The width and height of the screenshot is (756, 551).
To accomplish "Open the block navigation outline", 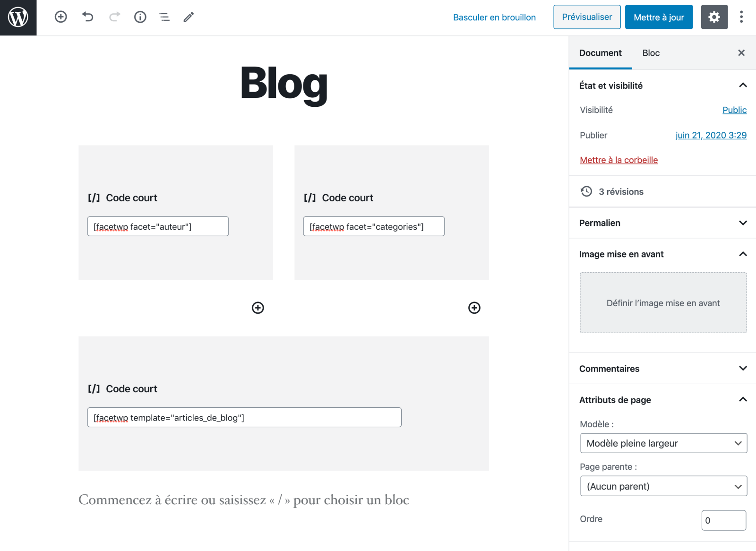I will pyautogui.click(x=164, y=17).
